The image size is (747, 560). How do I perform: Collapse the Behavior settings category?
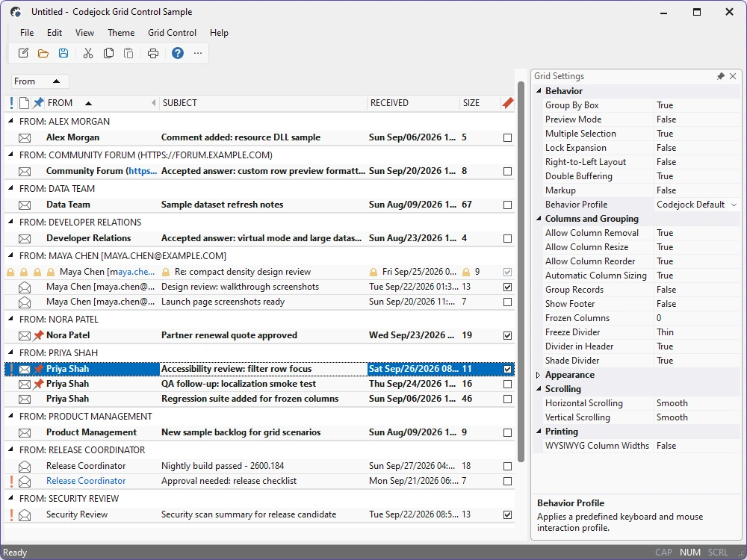(539, 90)
